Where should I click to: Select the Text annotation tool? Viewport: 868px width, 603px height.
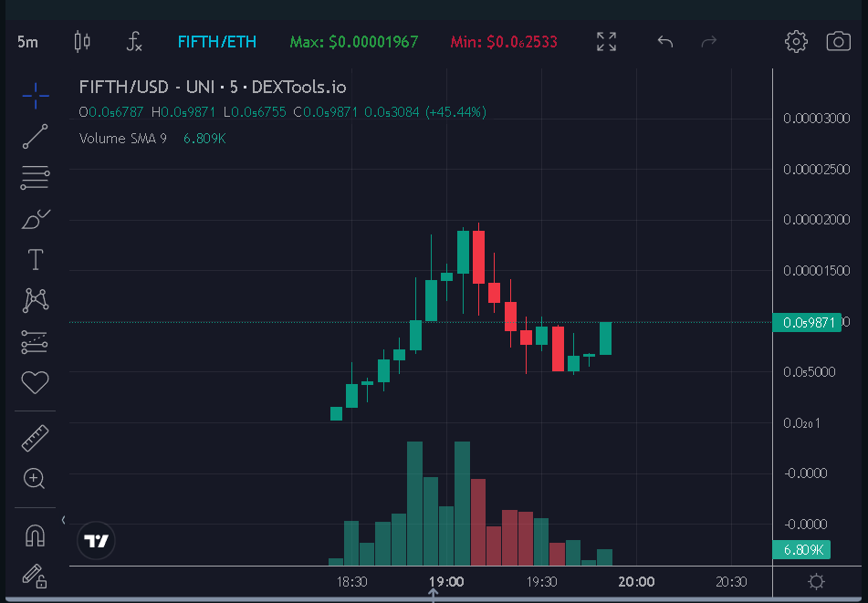pyautogui.click(x=35, y=259)
